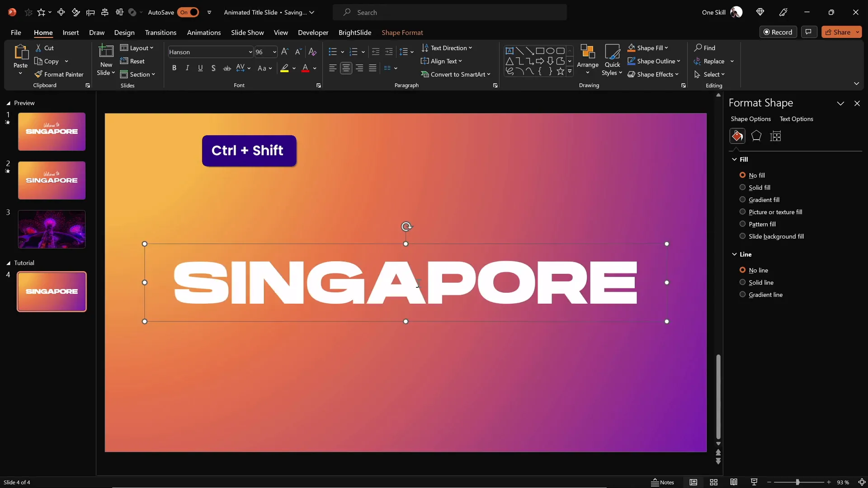Decrease font size icon

(298, 52)
